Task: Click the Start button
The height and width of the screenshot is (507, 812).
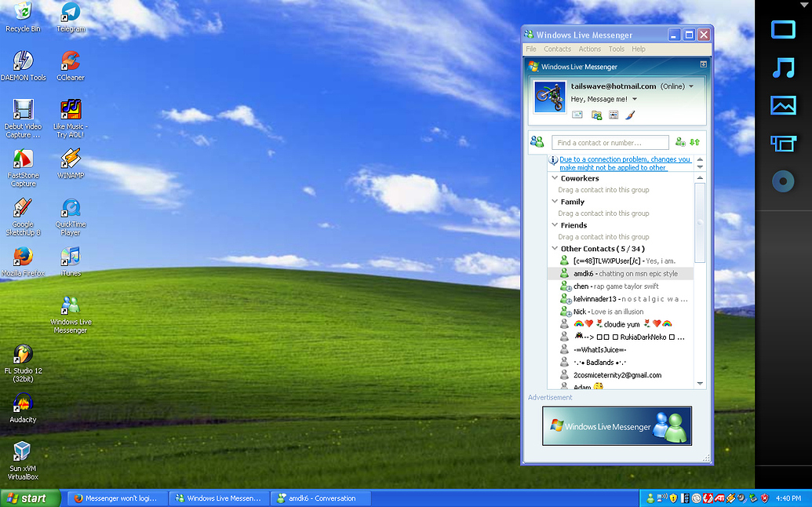Action: click(30, 498)
